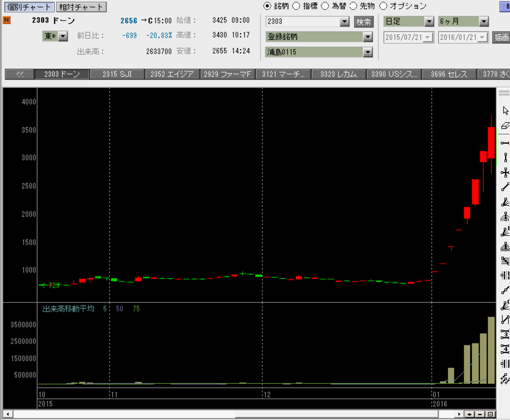Click the 2303 stock code input field
Screen dimensions: 510x420
tap(302, 22)
